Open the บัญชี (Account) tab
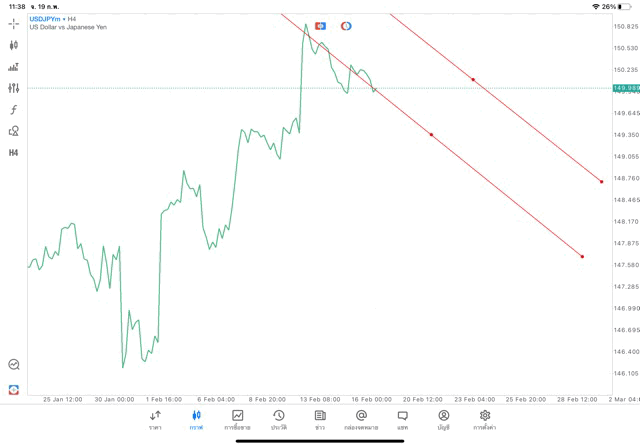 click(443, 419)
